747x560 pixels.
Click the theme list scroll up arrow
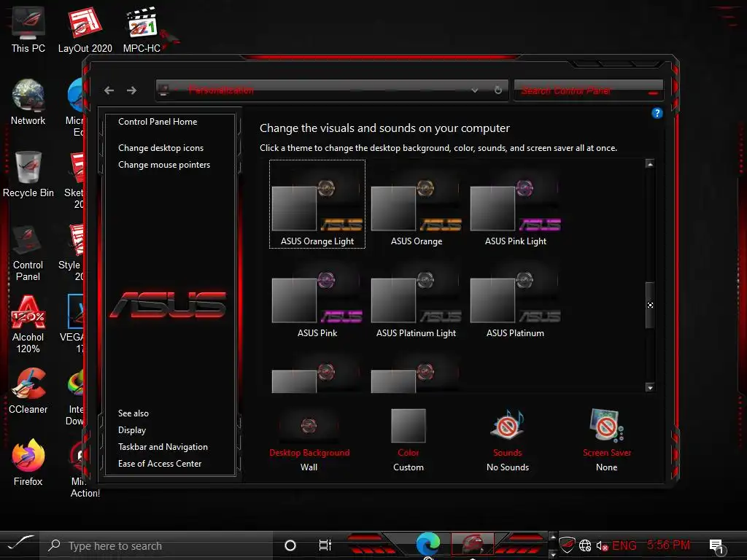pyautogui.click(x=650, y=164)
